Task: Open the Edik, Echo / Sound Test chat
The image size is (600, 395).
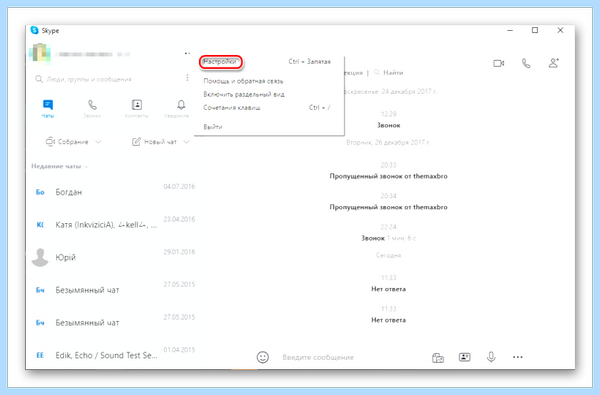Action: click(x=113, y=355)
